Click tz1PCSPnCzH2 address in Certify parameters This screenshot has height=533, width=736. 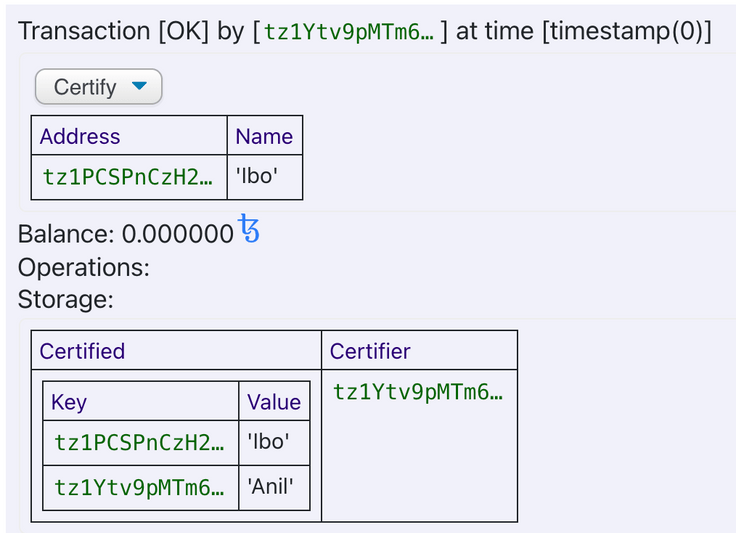[x=128, y=177]
